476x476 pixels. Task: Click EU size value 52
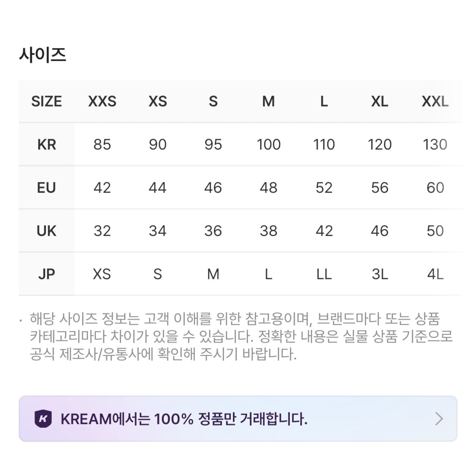324,188
